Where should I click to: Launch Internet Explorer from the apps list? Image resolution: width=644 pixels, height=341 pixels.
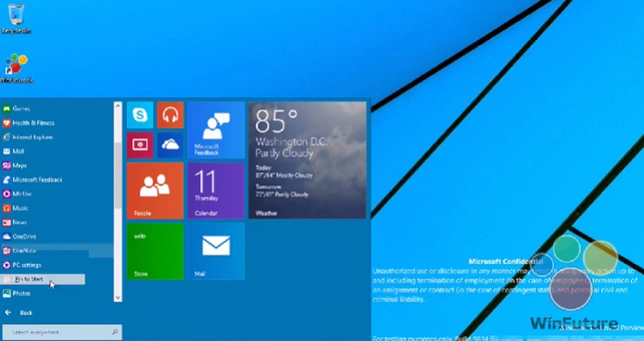click(x=57, y=137)
